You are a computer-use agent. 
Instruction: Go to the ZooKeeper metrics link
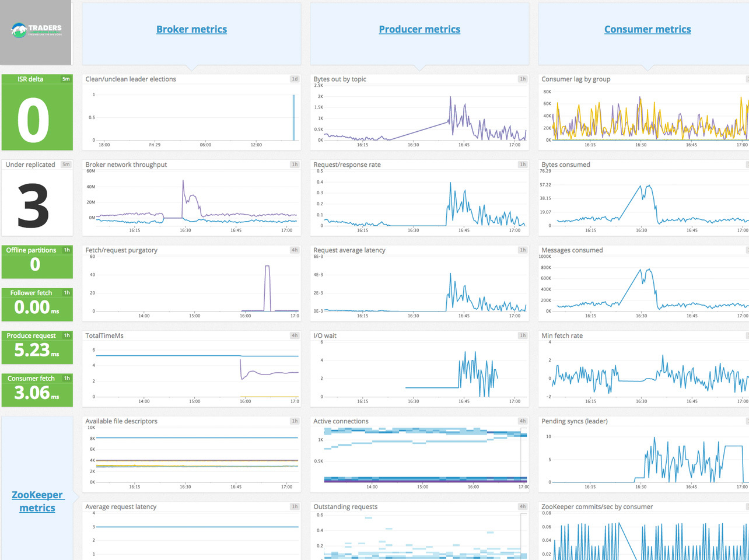tap(37, 501)
